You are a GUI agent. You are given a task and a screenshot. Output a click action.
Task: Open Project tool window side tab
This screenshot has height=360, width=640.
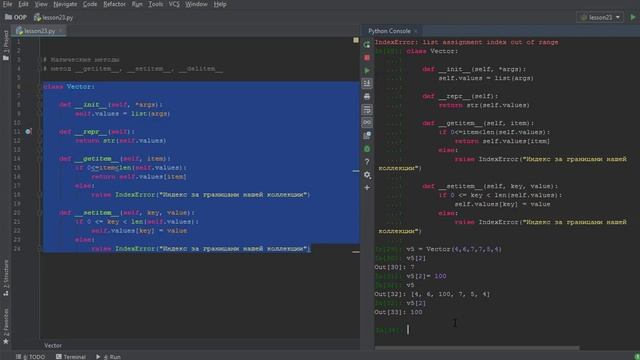tap(6, 45)
